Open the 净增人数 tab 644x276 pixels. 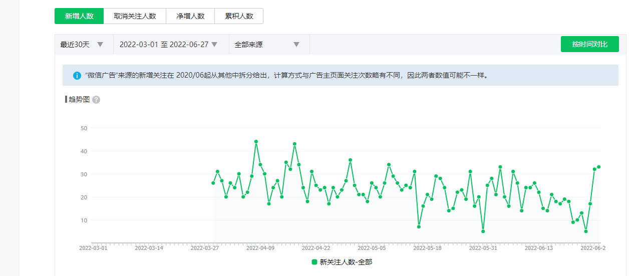[x=190, y=16]
